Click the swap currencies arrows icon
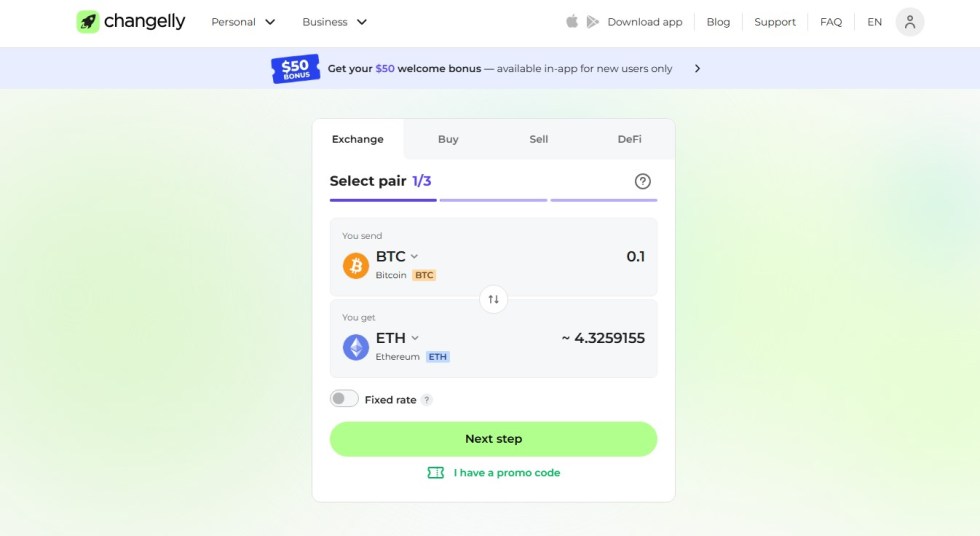Image resolution: width=980 pixels, height=536 pixels. pyautogui.click(x=493, y=299)
